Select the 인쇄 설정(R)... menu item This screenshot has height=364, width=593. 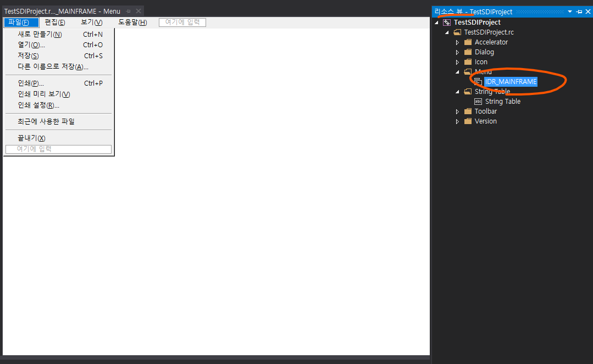pos(59,105)
